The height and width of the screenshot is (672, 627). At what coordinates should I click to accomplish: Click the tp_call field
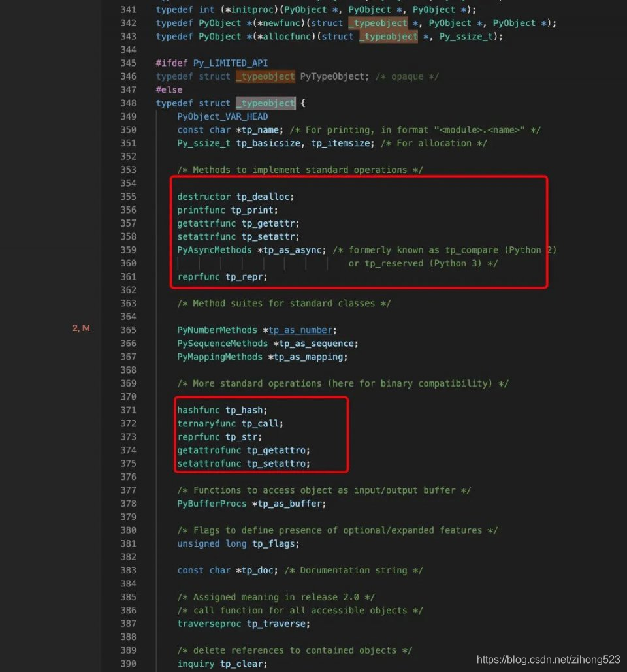pyautogui.click(x=260, y=423)
